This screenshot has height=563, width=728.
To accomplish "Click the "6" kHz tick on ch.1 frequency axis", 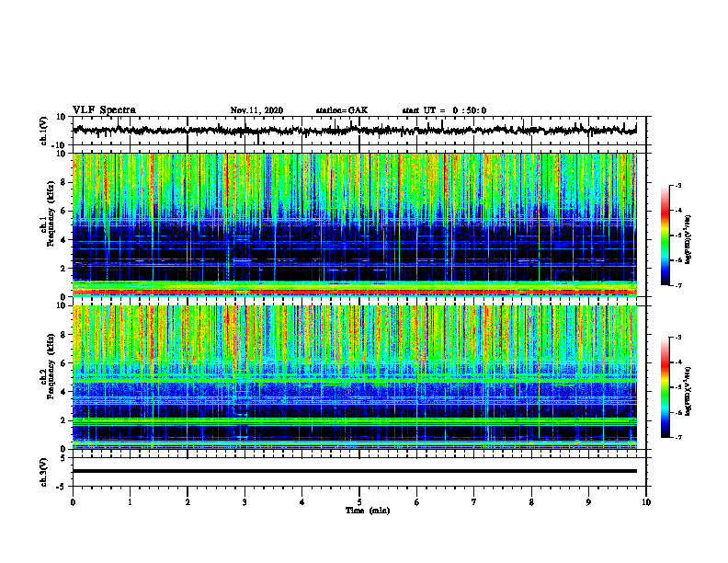I will 64,212.
